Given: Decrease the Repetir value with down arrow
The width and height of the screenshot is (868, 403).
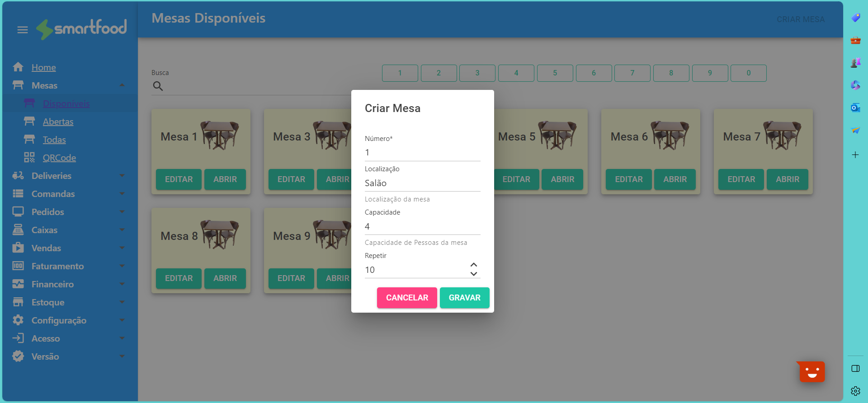Looking at the screenshot, I should 473,274.
